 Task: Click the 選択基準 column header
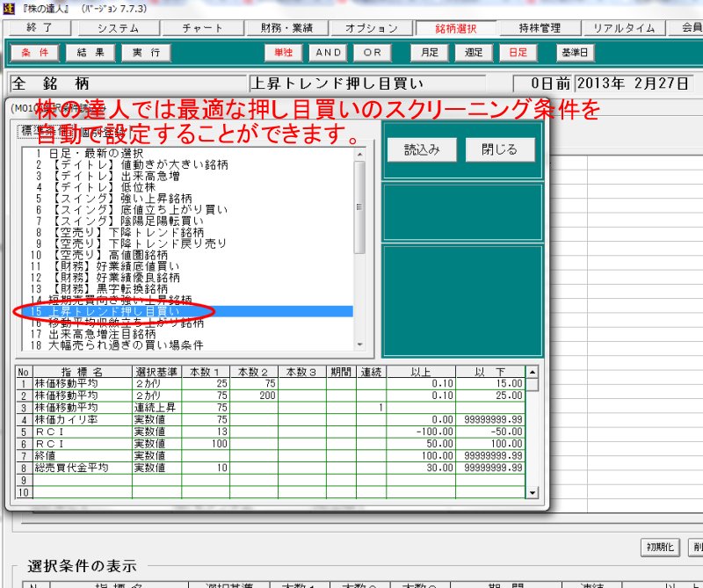[x=157, y=372]
